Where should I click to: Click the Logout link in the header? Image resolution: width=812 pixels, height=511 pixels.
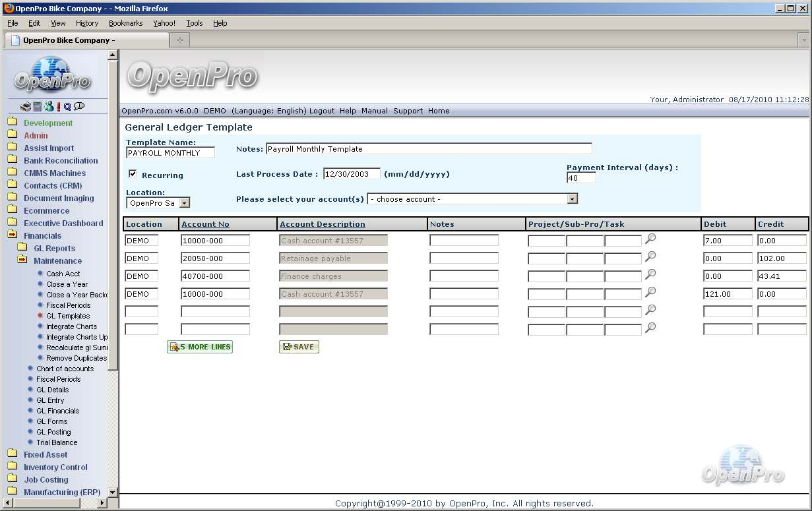point(322,111)
